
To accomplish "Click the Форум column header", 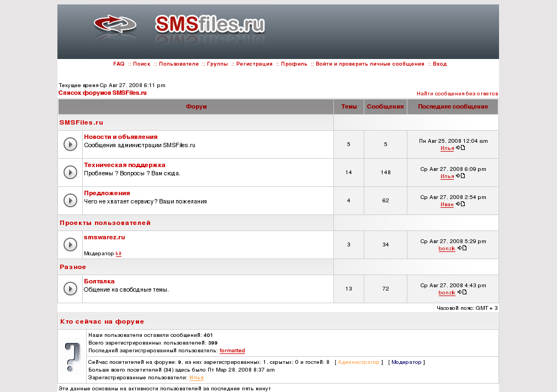I will (x=196, y=107).
